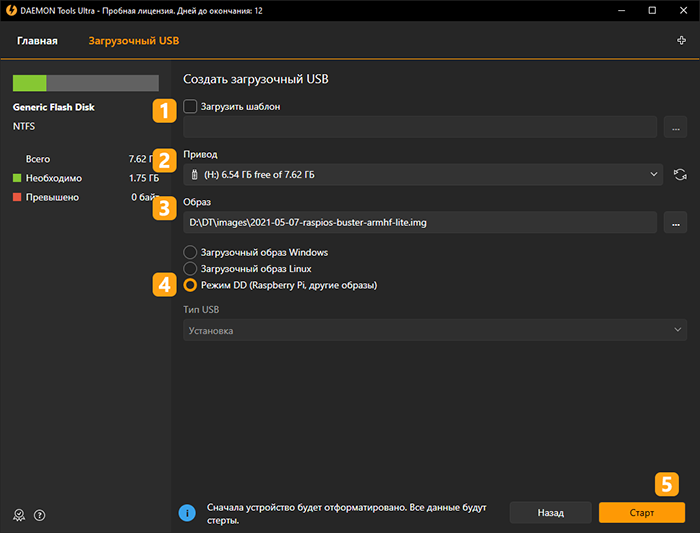
Task: Click the Назад button
Action: [550, 512]
